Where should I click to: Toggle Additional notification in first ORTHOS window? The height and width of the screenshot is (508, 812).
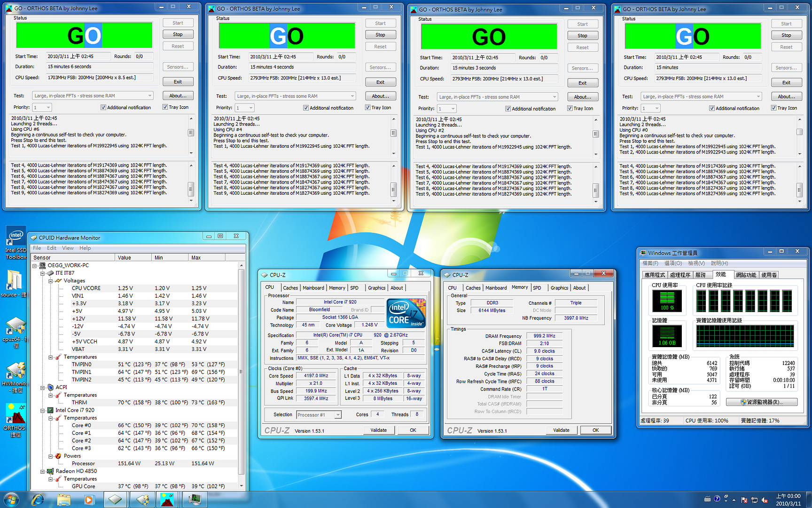pyautogui.click(x=103, y=107)
